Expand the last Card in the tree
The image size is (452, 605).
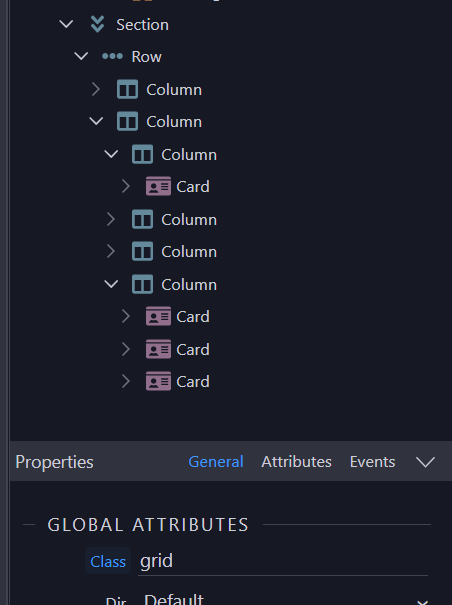(x=126, y=381)
